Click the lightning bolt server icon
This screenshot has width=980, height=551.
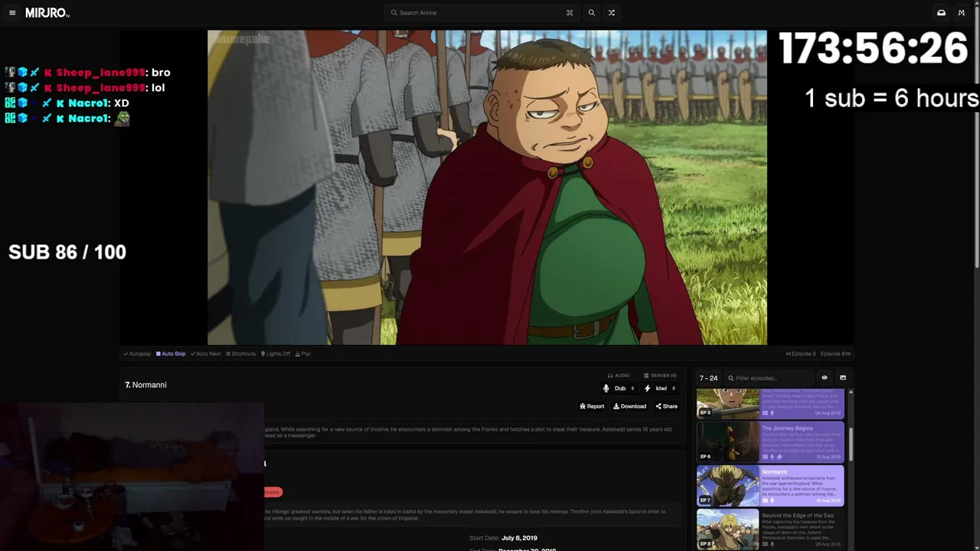648,389
